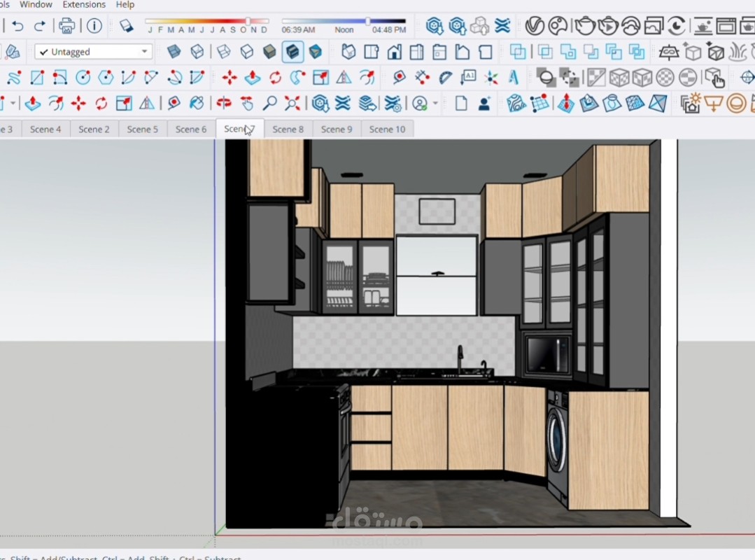Select the Paint Bucket tool
Screen dimensions: 755x560
(x=197, y=103)
